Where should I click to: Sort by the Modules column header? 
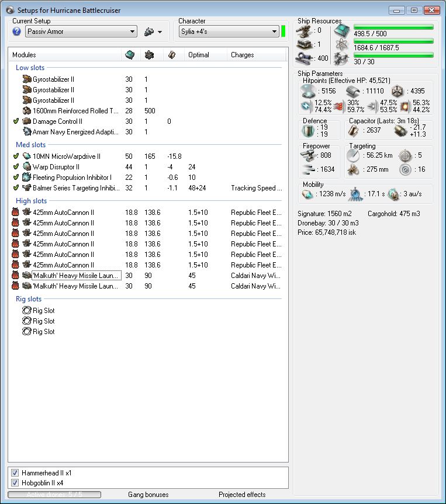65,55
